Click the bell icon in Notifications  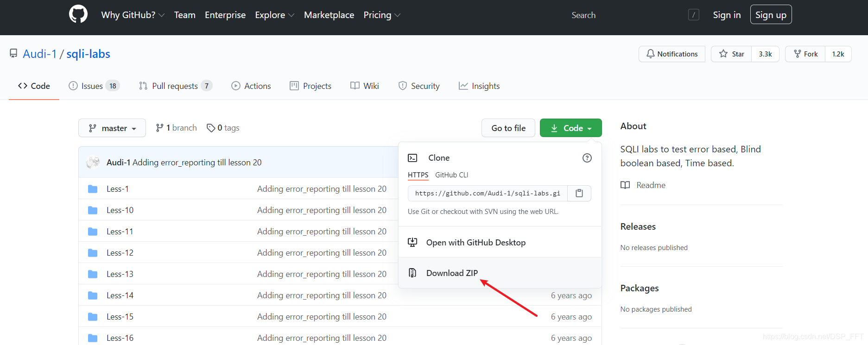(651, 54)
